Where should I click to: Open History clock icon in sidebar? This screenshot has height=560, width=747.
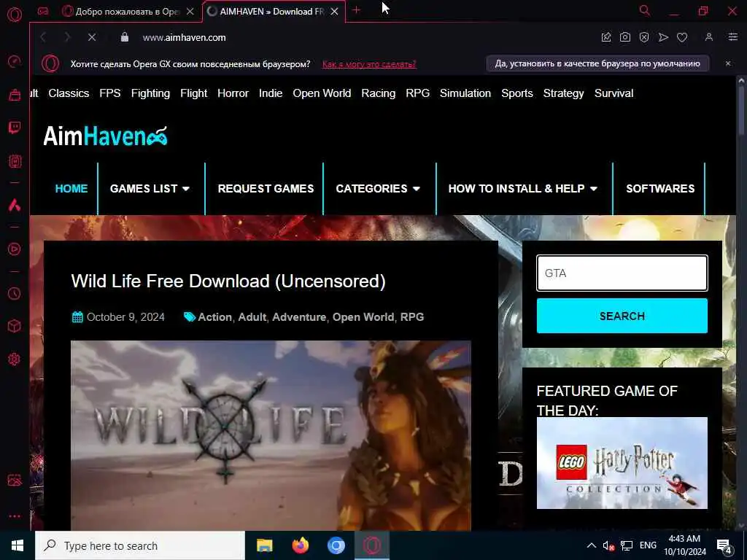15,293
